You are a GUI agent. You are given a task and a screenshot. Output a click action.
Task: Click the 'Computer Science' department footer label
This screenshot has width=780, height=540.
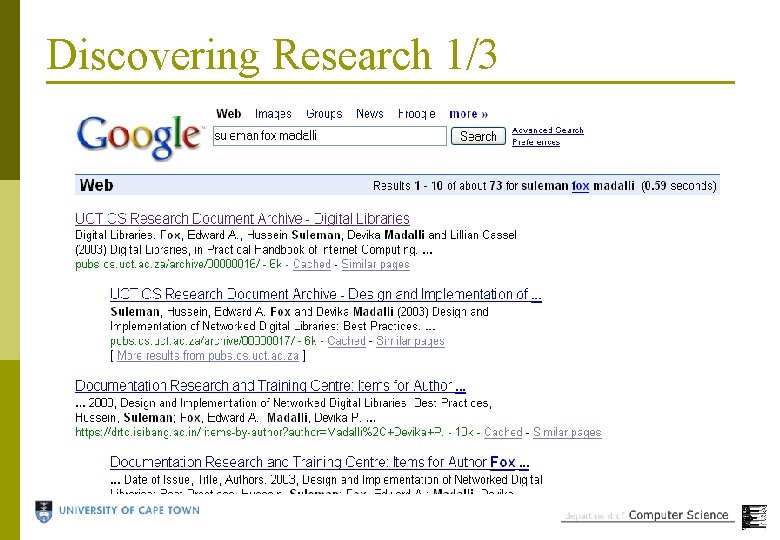tap(679, 515)
